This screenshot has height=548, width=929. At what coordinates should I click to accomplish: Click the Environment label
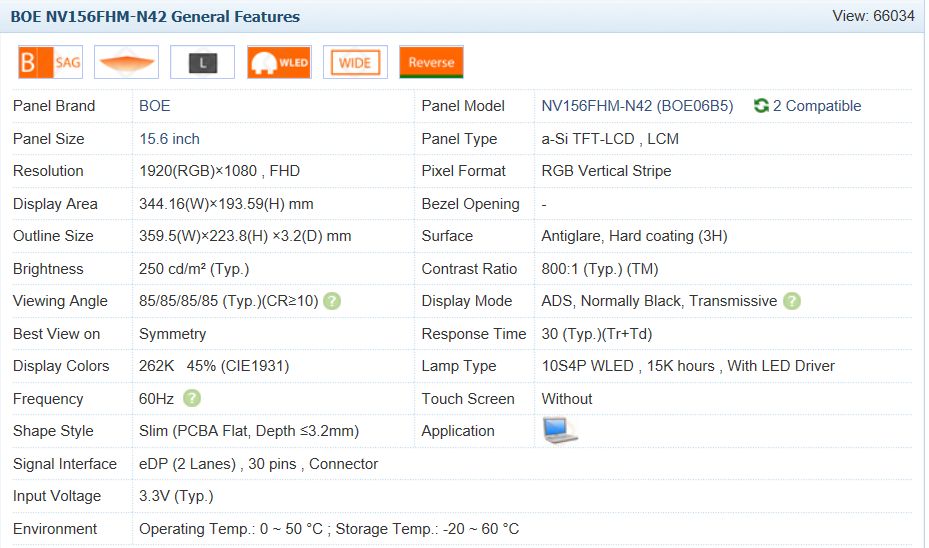[55, 528]
